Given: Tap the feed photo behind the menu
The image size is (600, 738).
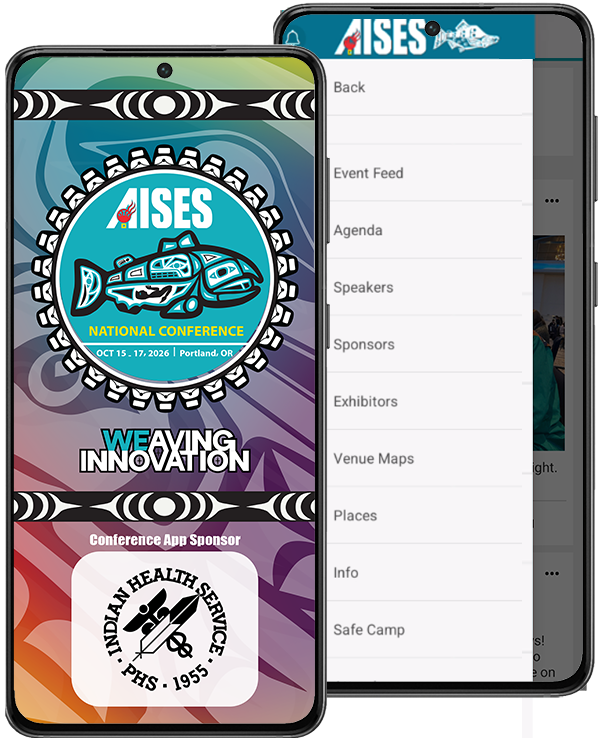Looking at the screenshot, I should point(549,343).
